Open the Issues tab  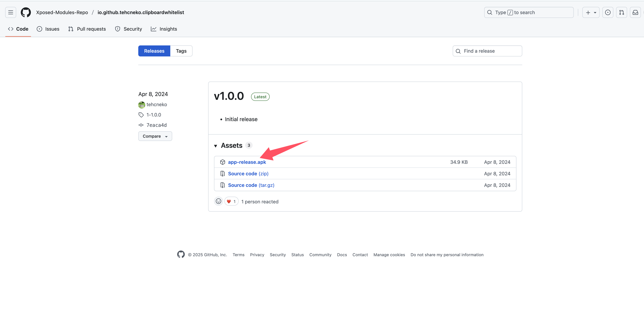(x=48, y=29)
